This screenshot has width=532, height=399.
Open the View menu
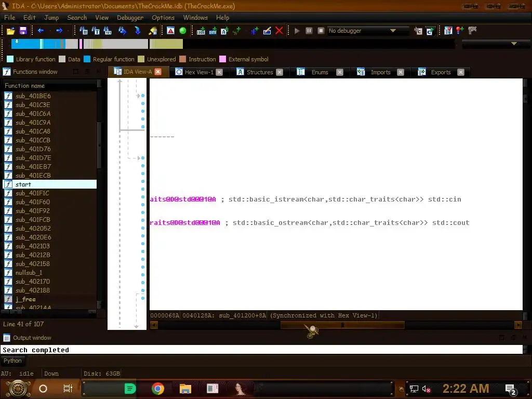click(102, 18)
